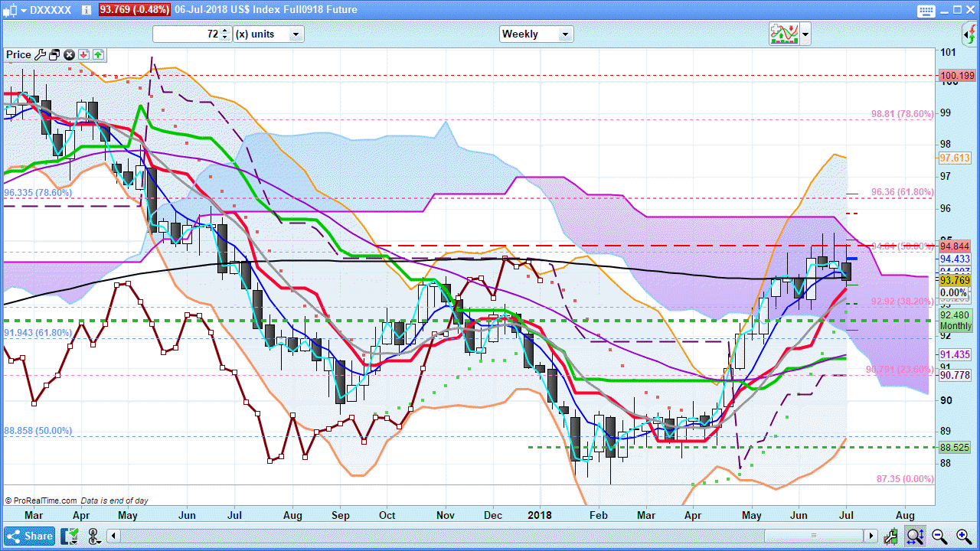Zoom in using the plus magnifier
The width and height of the screenshot is (980, 551).
(962, 536)
